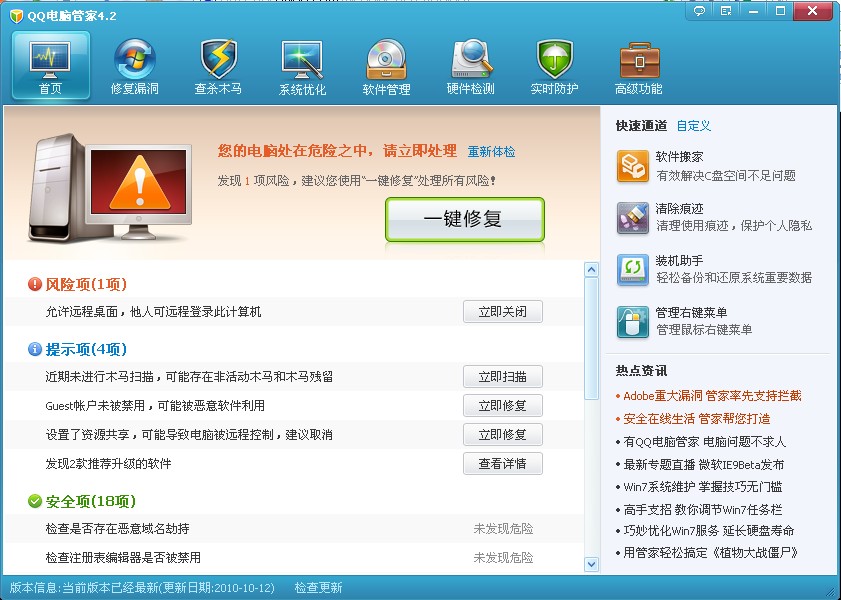Select row 允许远程桌面，他人可远程登录此计算机
Viewport: 841px width, 600px height.
tap(294, 312)
